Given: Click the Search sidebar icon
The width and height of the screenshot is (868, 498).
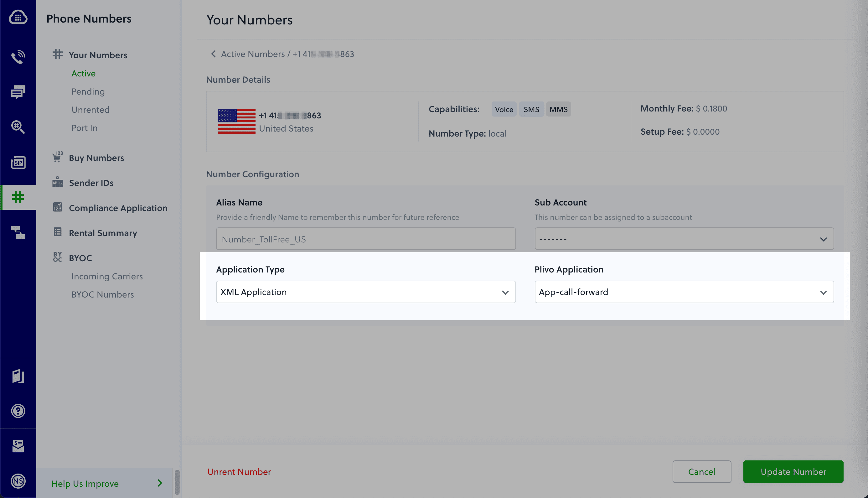Looking at the screenshot, I should click(x=17, y=127).
